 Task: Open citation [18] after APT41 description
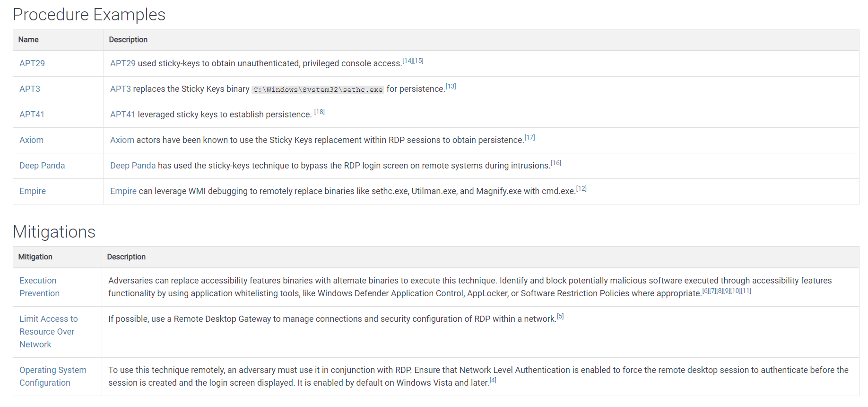point(320,112)
